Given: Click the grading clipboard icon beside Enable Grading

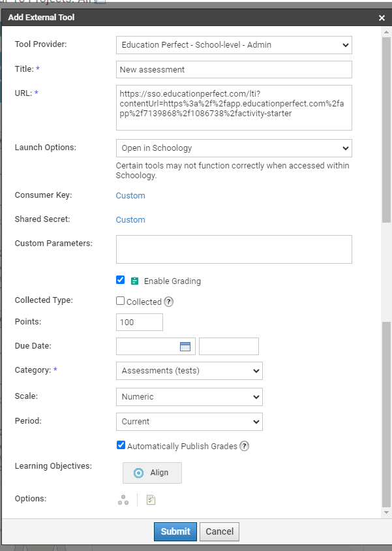Looking at the screenshot, I should coord(134,281).
